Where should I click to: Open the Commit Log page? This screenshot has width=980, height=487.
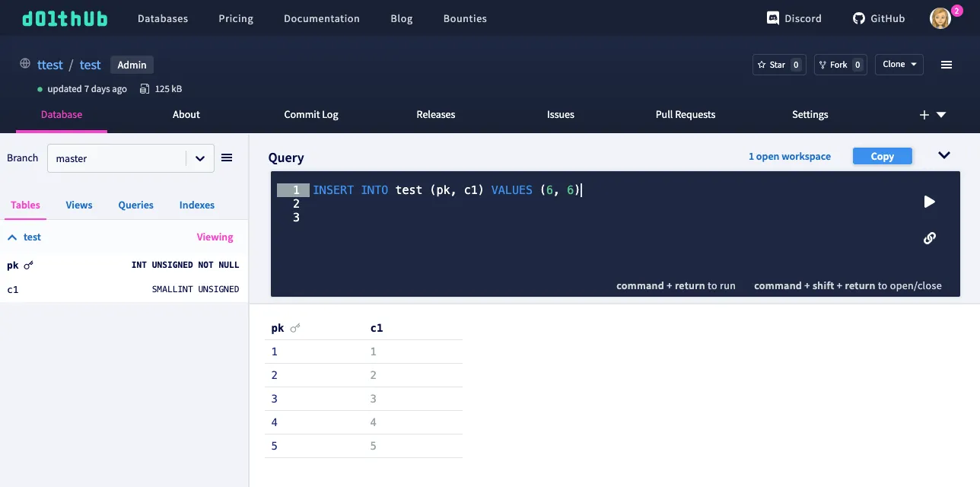tap(310, 114)
